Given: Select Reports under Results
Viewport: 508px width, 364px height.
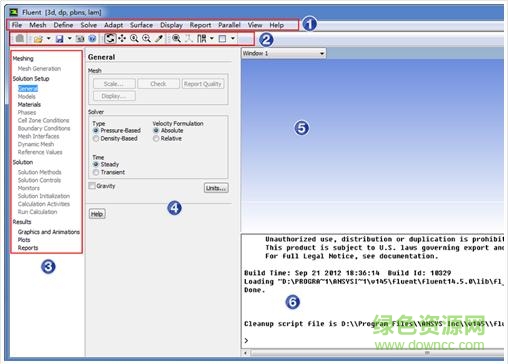Looking at the screenshot, I should (x=28, y=248).
